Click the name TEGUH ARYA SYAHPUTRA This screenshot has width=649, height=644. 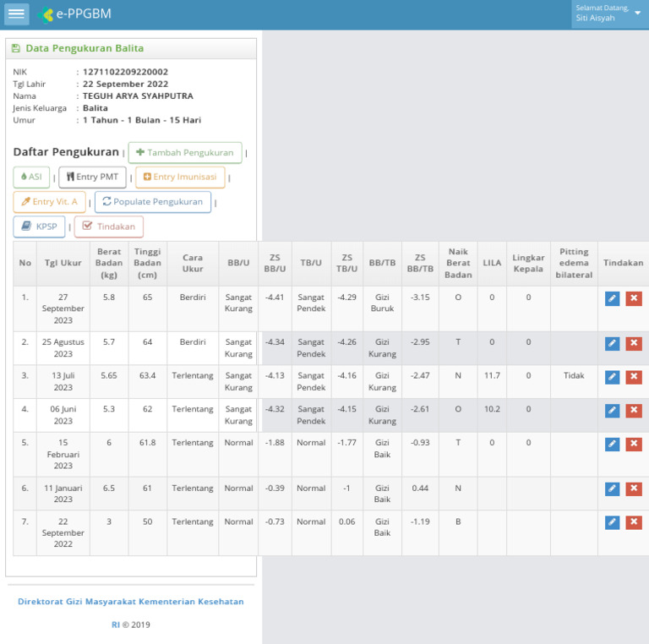[138, 96]
